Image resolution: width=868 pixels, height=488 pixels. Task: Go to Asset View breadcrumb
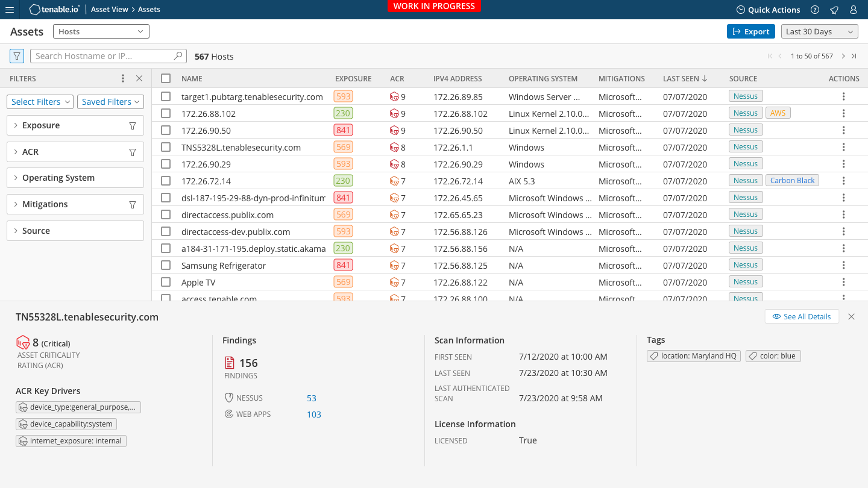110,10
